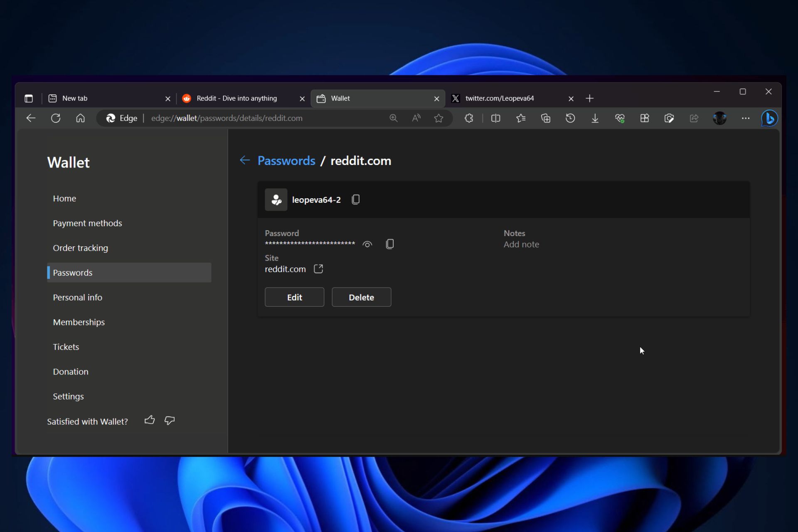The width and height of the screenshot is (798, 532).
Task: Click the Read aloud icon
Action: click(x=416, y=118)
